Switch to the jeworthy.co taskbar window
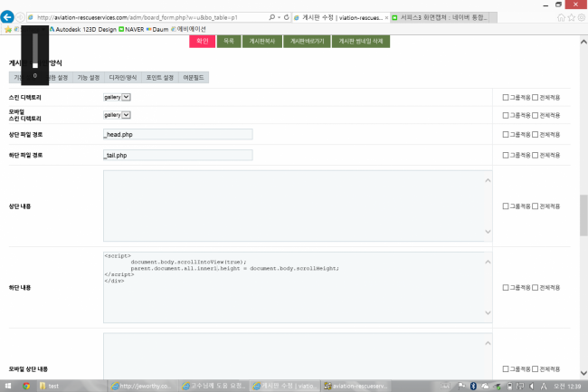 (x=141, y=386)
